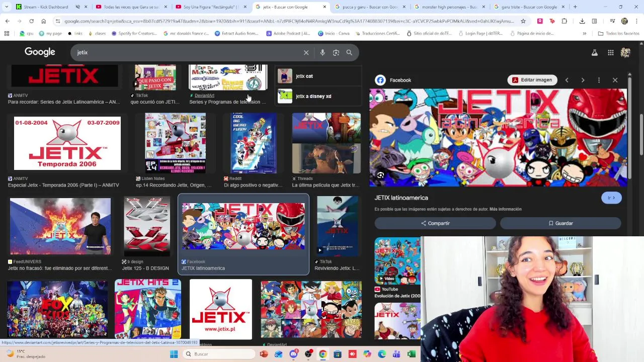
Task: Save image with Guardar button
Action: click(560, 223)
